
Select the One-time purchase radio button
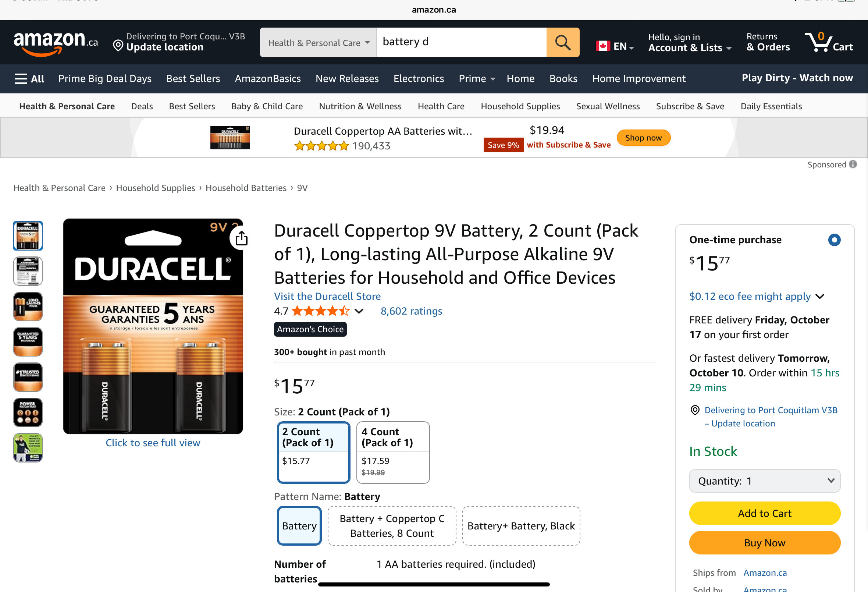click(834, 240)
